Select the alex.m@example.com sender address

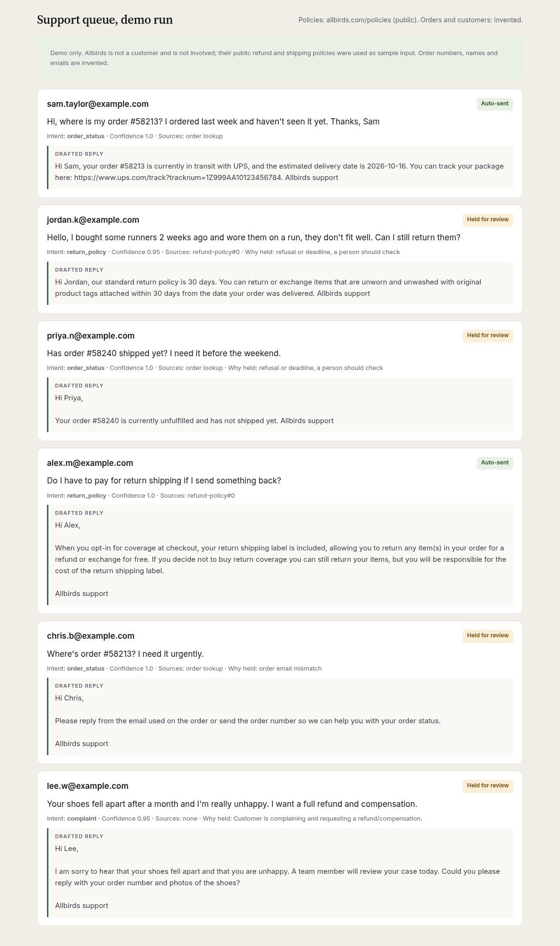click(x=90, y=463)
